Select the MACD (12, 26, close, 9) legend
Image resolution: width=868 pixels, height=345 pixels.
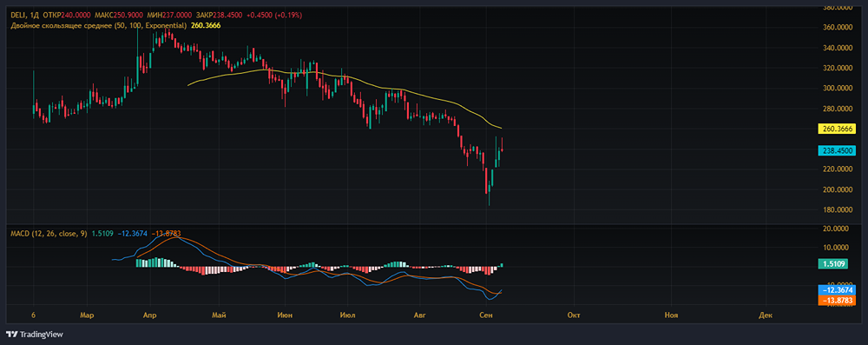(x=49, y=234)
